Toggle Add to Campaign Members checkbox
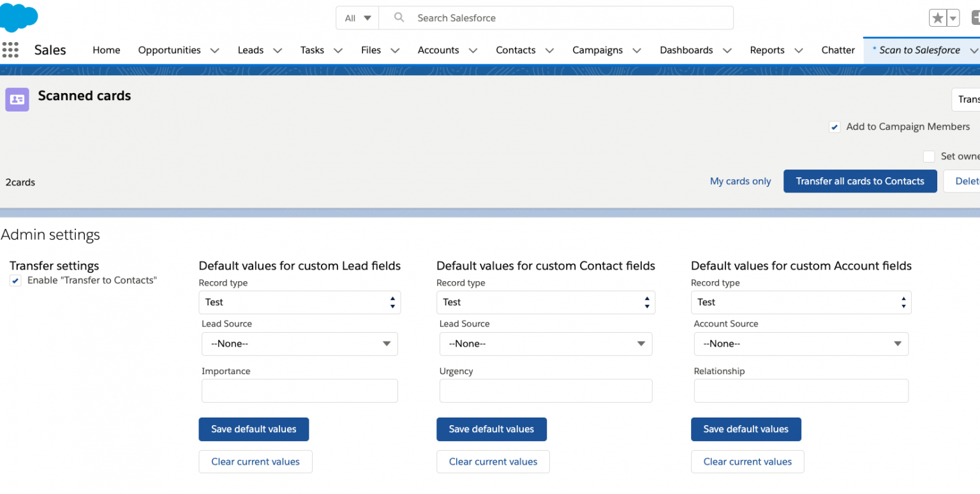Viewport: 980px width, 494px height. (835, 127)
